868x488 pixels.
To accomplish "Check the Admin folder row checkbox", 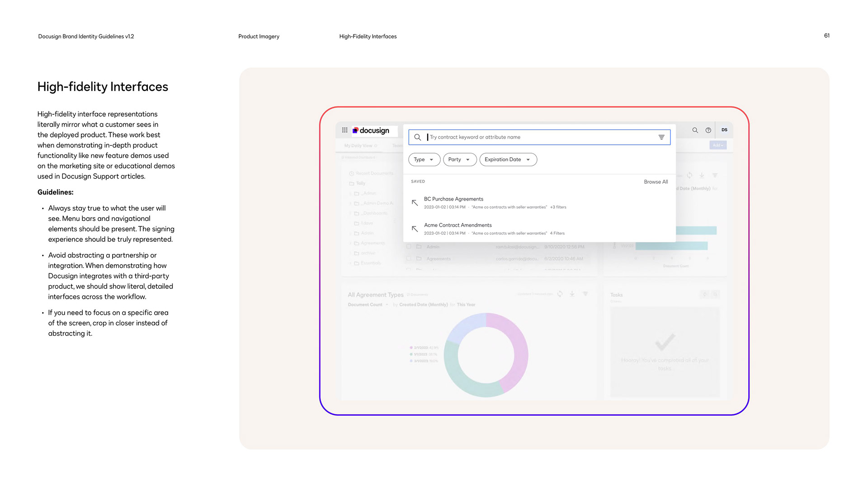I will [409, 247].
